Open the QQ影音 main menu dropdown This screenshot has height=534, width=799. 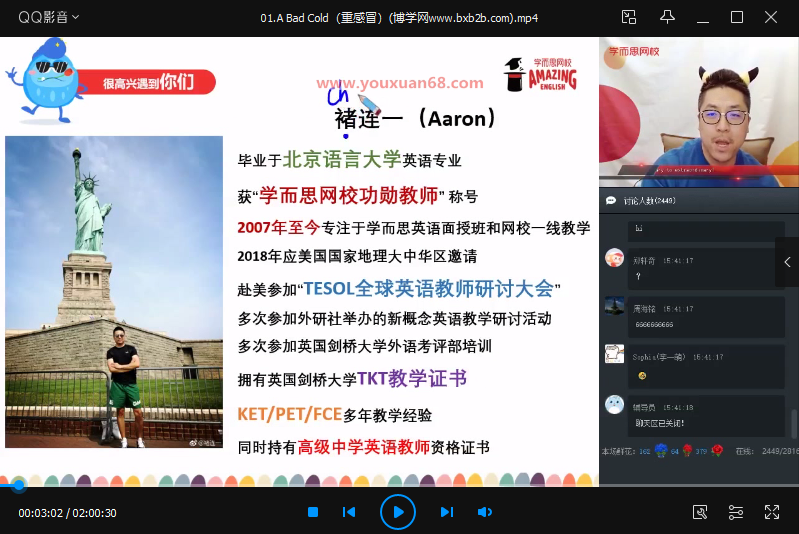pos(45,17)
